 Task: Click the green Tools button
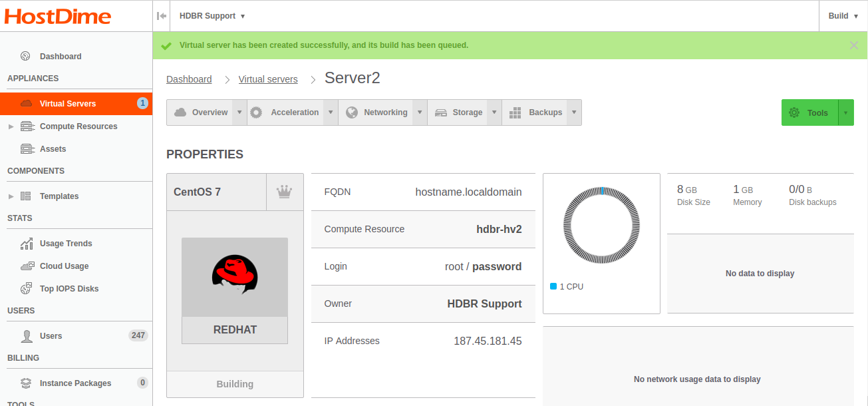coord(809,112)
